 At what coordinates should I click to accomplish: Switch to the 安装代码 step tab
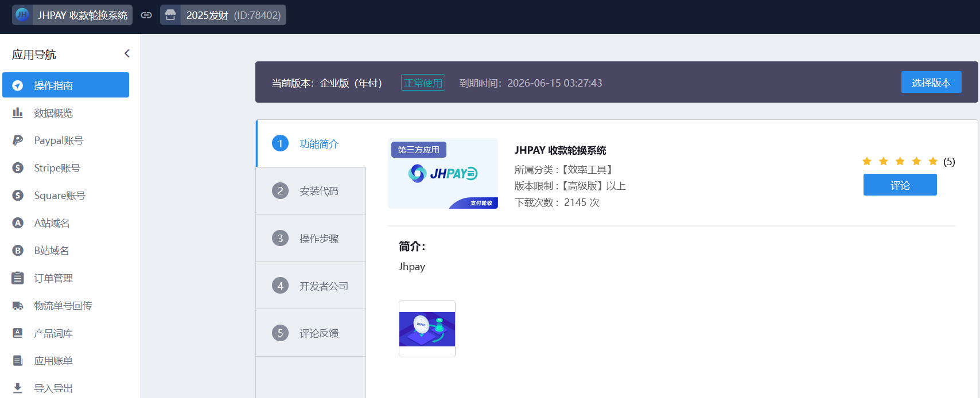(x=311, y=191)
